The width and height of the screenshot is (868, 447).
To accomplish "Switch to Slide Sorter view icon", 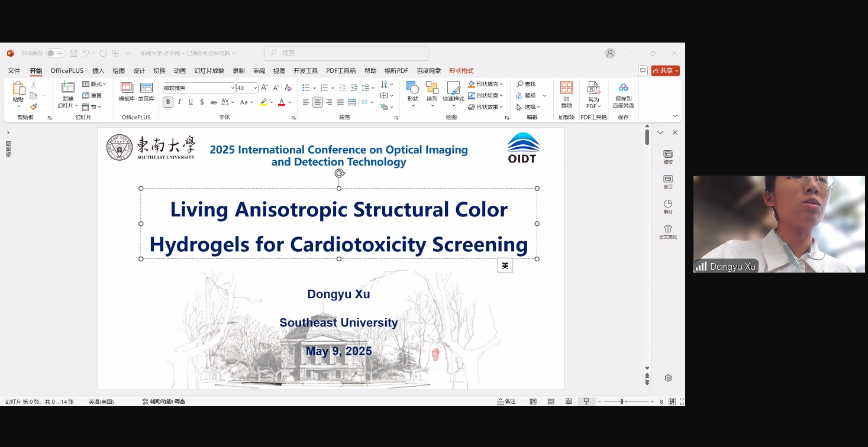I will point(551,401).
